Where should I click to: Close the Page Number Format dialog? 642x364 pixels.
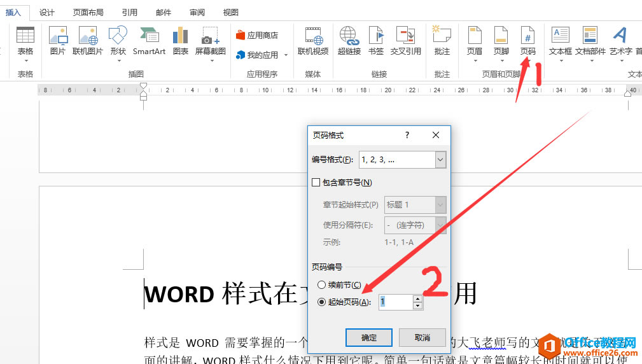[436, 135]
